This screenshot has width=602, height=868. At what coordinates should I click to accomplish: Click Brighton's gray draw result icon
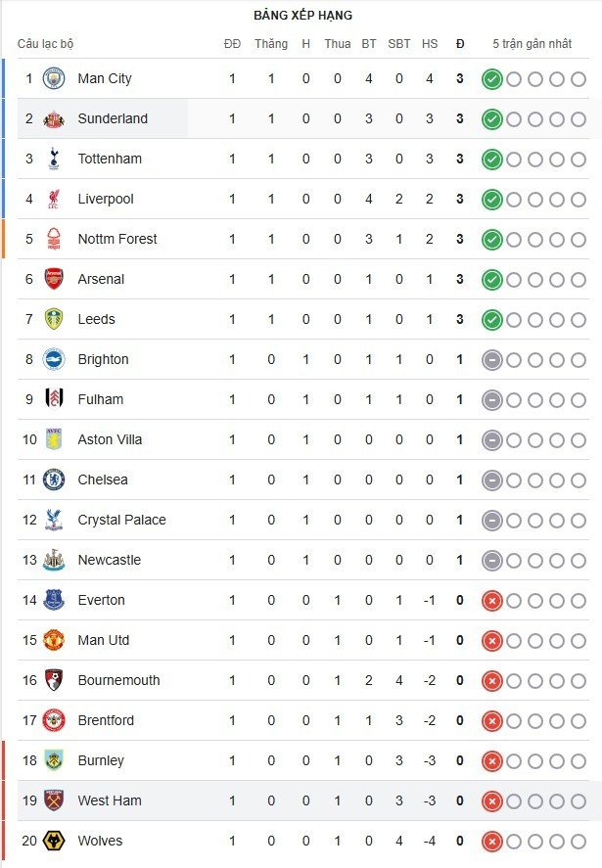point(491,360)
